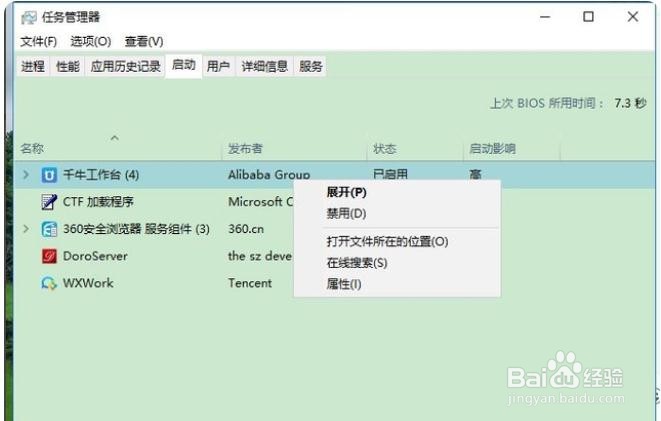Sort by the 状态 column header
Viewport: 661px width, 421px height.
click(384, 148)
